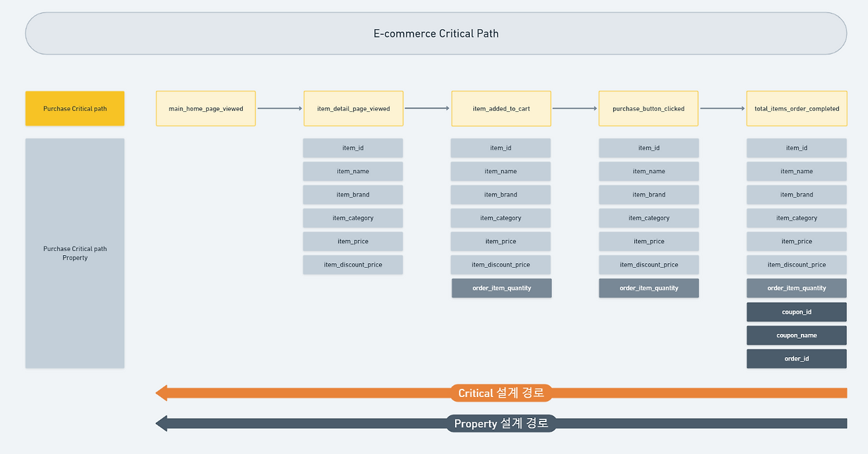Select the item_added_to_cart event node
The width and height of the screenshot is (868, 454).
[500, 108]
